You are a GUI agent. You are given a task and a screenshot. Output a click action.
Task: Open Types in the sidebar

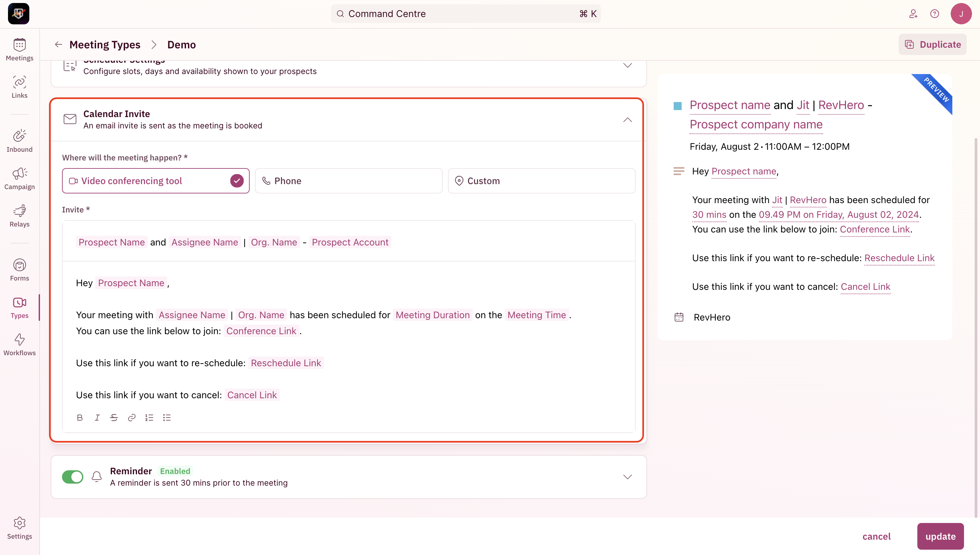point(19,308)
